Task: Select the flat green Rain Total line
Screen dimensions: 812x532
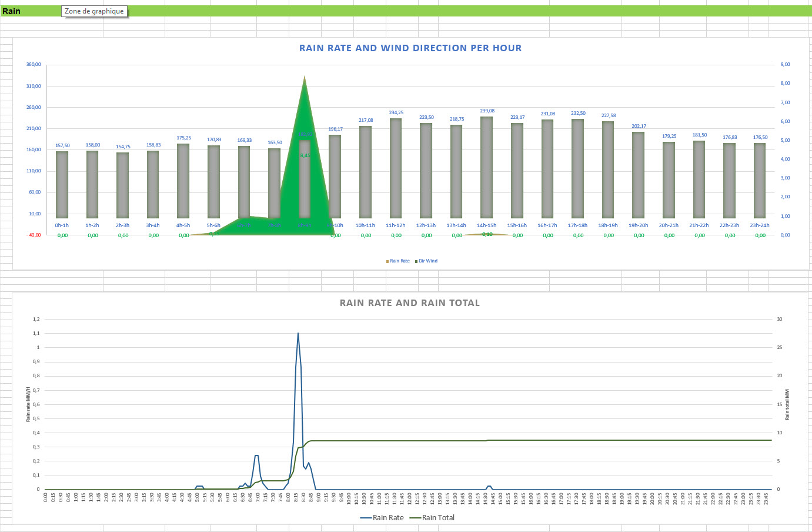Action: pyautogui.click(x=588, y=440)
